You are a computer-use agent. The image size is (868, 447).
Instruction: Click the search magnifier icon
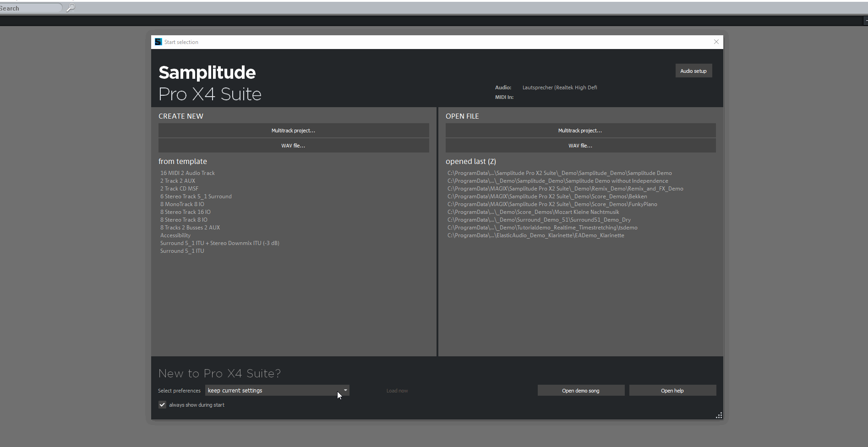(x=71, y=8)
